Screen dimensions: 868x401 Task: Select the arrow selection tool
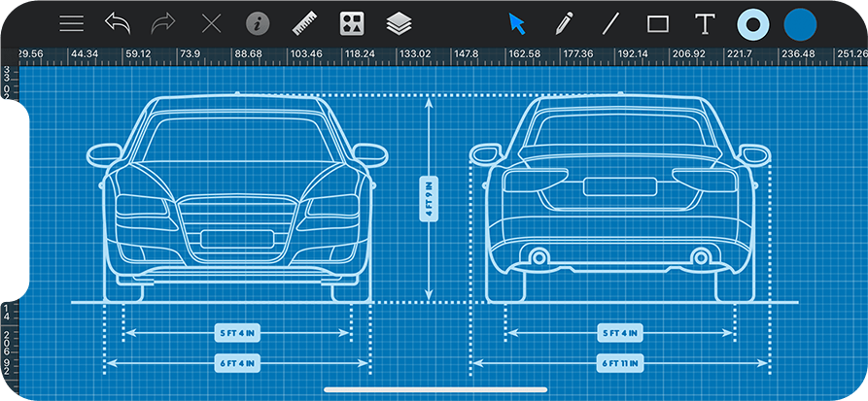pyautogui.click(x=516, y=24)
